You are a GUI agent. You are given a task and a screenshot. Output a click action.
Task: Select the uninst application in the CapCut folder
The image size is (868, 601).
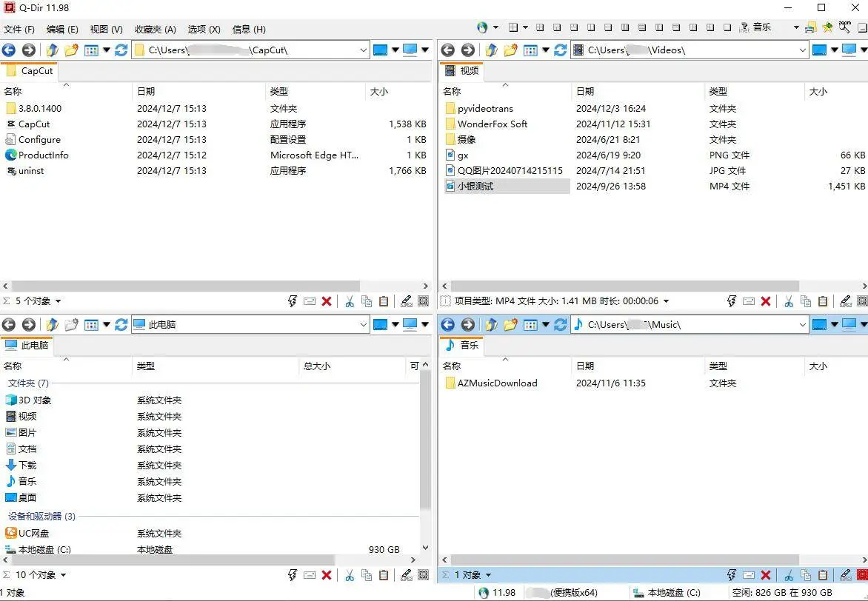[x=30, y=171]
